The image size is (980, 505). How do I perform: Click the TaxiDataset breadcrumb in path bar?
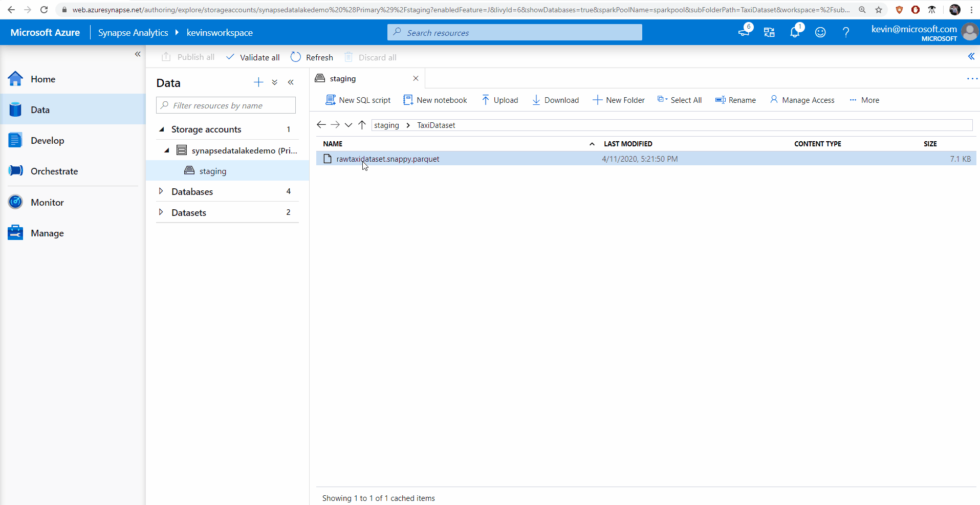pyautogui.click(x=436, y=125)
